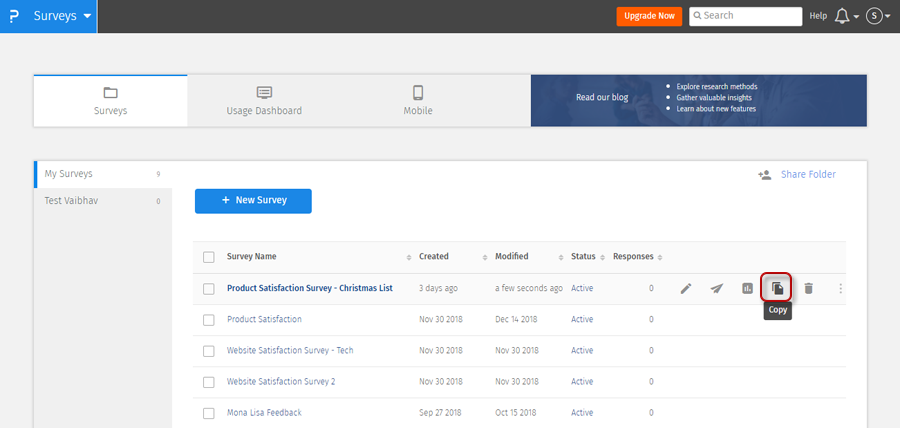The image size is (900, 428).
Task: Check the Website Satisfaction Survey 2 checkbox
Action: pyautogui.click(x=209, y=382)
